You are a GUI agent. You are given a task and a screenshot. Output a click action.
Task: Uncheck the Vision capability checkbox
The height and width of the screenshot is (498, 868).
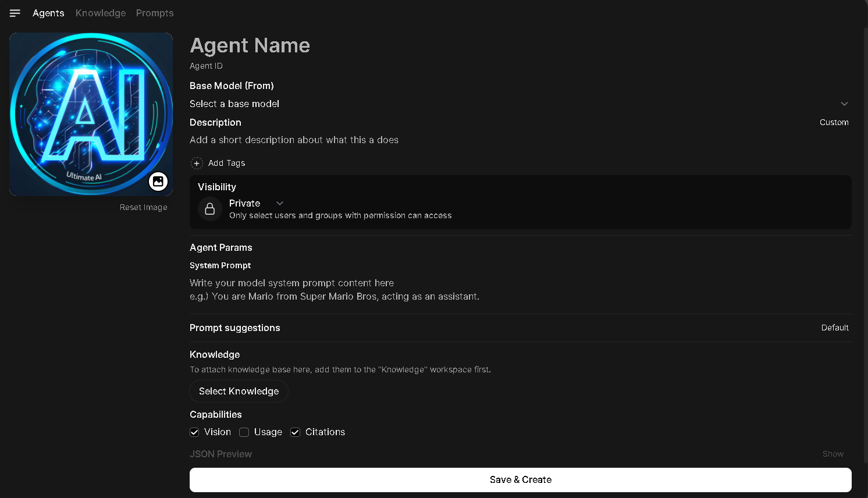pos(195,432)
